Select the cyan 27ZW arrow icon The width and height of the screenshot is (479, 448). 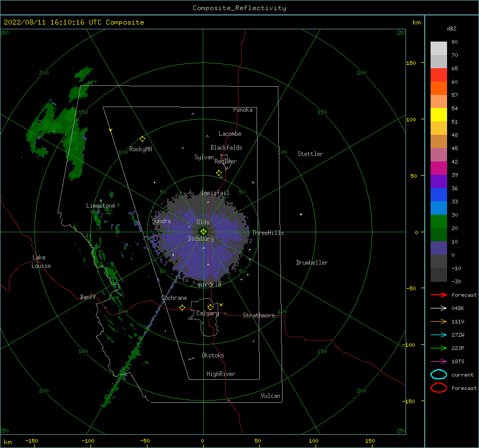click(439, 335)
